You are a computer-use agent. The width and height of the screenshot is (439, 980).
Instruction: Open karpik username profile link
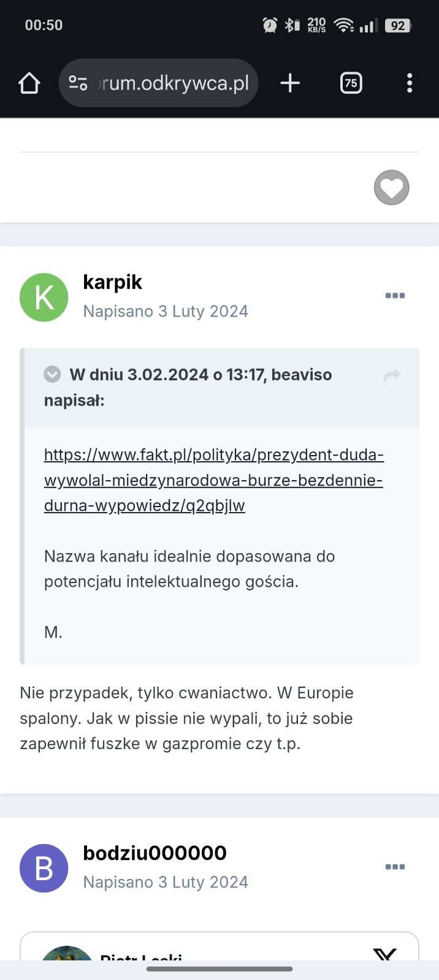click(x=112, y=282)
